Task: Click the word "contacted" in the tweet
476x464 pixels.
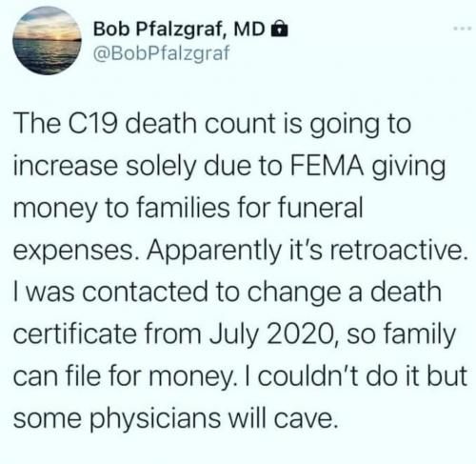Action: pyautogui.click(x=145, y=293)
